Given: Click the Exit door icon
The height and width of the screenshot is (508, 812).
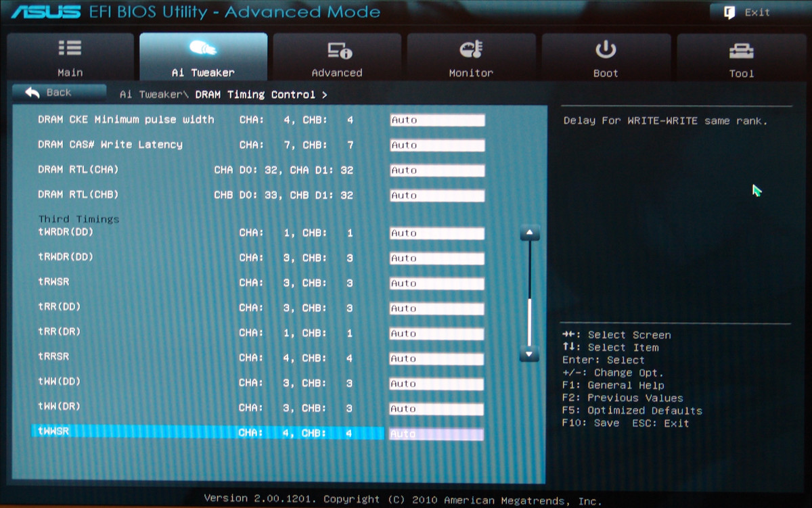Looking at the screenshot, I should pyautogui.click(x=729, y=12).
